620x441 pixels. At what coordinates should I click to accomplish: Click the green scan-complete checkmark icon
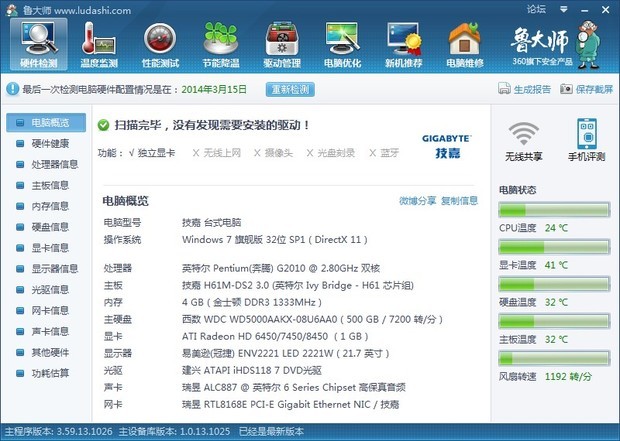click(103, 125)
